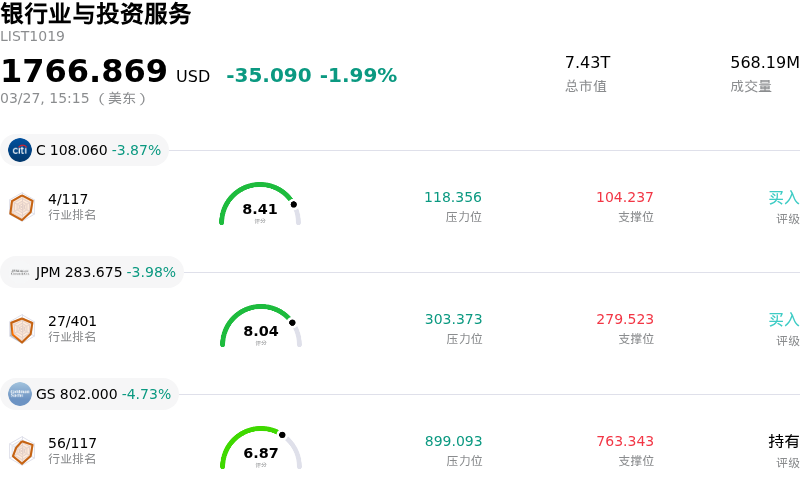Click the Citi logo icon
800x488 pixels.
[20, 150]
